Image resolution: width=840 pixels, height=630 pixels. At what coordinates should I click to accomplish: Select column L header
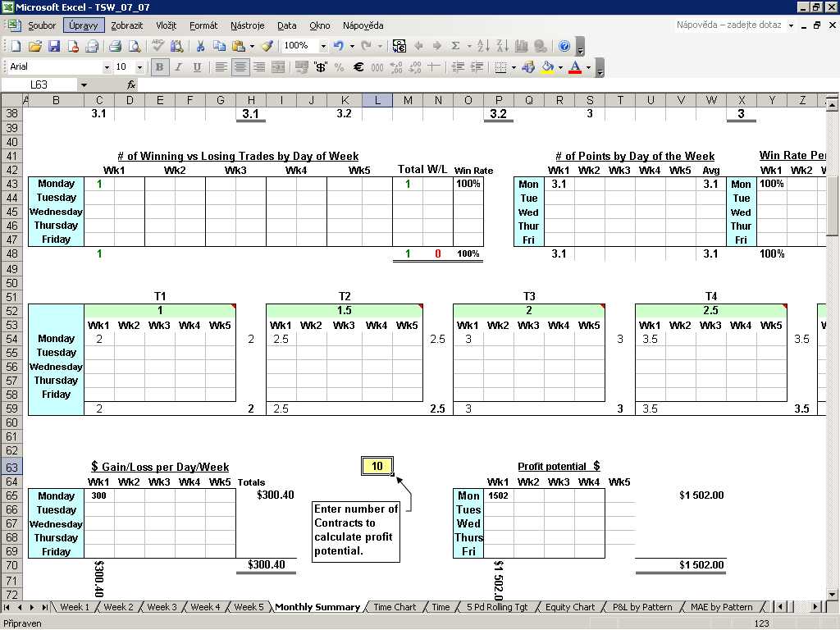(x=377, y=100)
